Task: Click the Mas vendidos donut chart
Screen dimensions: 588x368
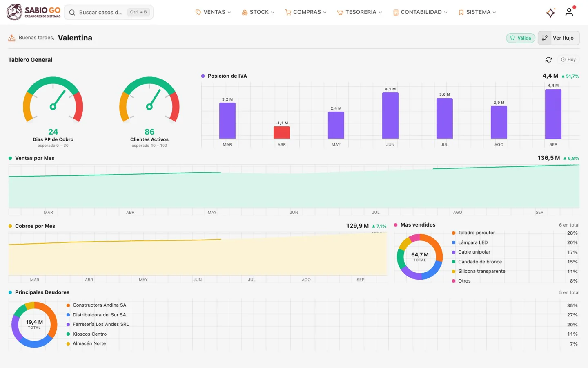Action: tap(420, 257)
